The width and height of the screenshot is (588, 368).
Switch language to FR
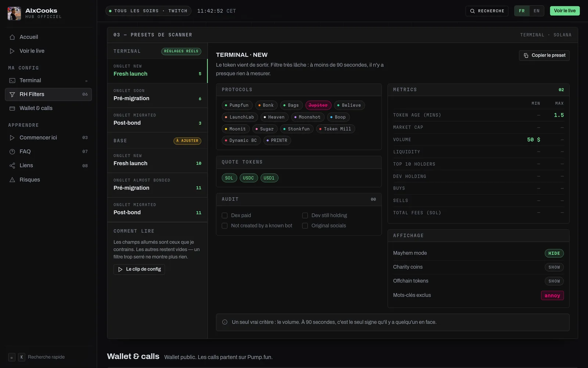point(522,11)
